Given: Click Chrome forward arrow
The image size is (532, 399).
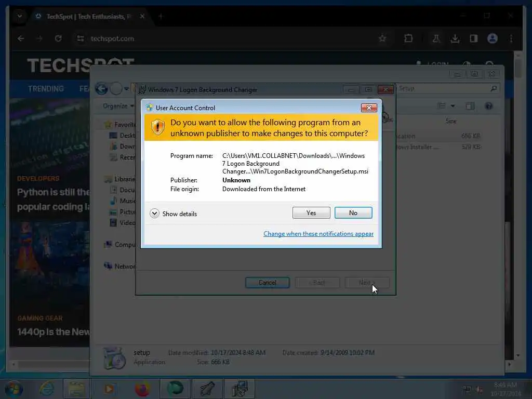Looking at the screenshot, I should coord(39,38).
